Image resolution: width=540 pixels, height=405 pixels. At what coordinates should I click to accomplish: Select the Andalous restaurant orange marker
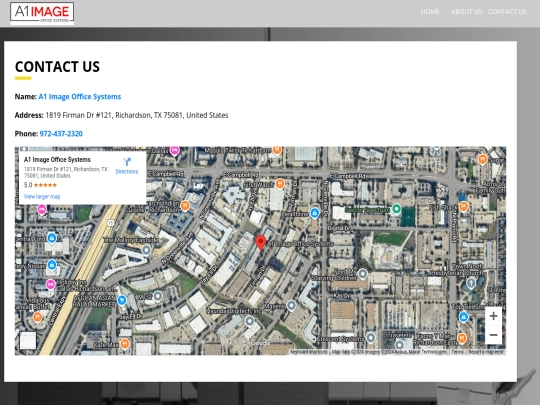[x=37, y=316]
